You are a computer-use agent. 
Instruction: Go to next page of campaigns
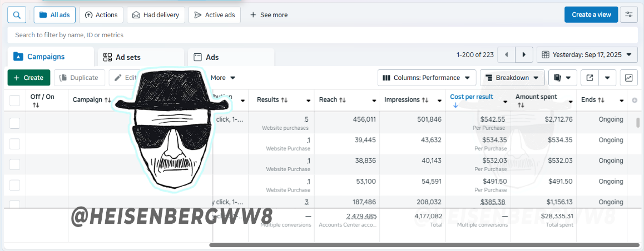click(524, 54)
